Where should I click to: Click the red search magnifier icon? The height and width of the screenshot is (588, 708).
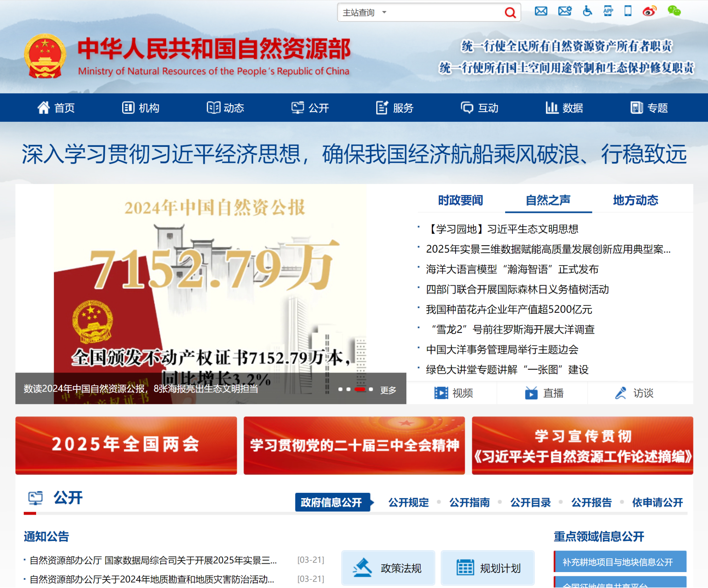510,13
